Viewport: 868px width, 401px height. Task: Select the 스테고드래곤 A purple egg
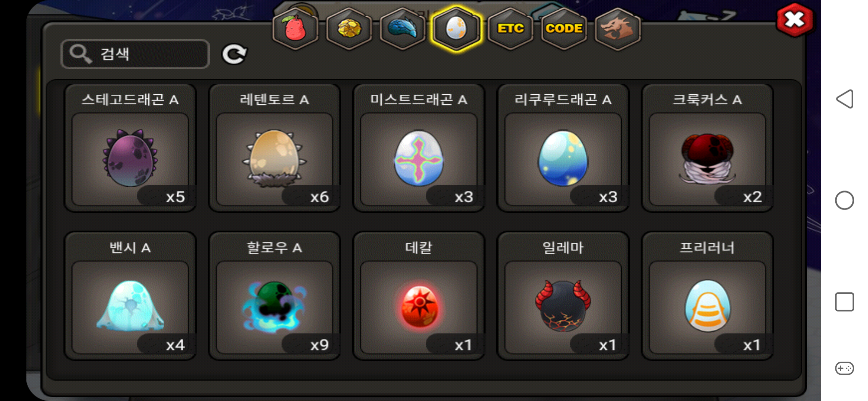click(x=130, y=148)
